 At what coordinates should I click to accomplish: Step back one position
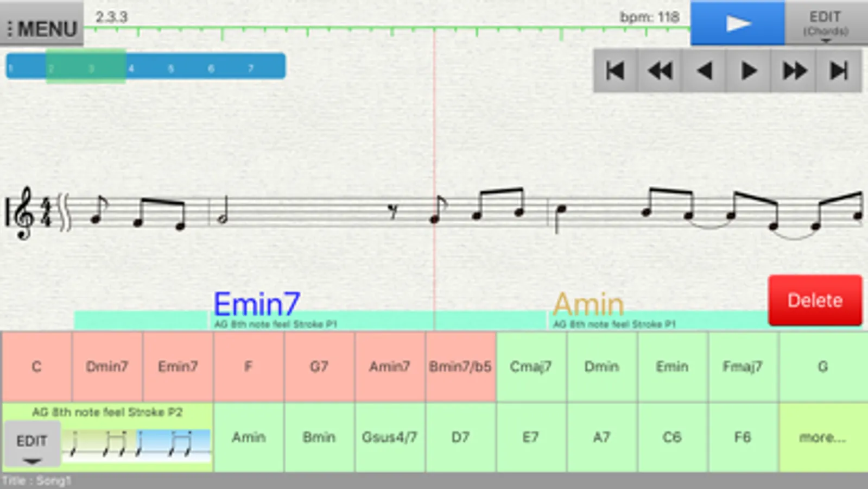click(x=704, y=71)
